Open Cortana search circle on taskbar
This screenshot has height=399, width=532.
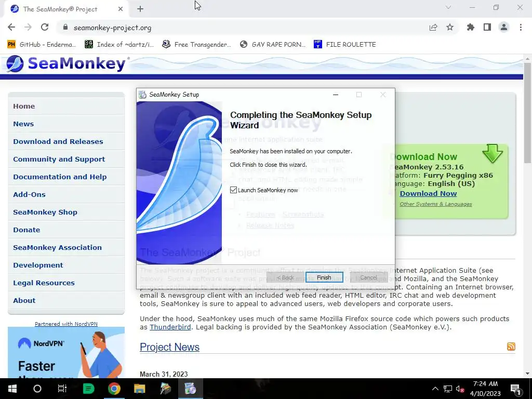[37, 389]
